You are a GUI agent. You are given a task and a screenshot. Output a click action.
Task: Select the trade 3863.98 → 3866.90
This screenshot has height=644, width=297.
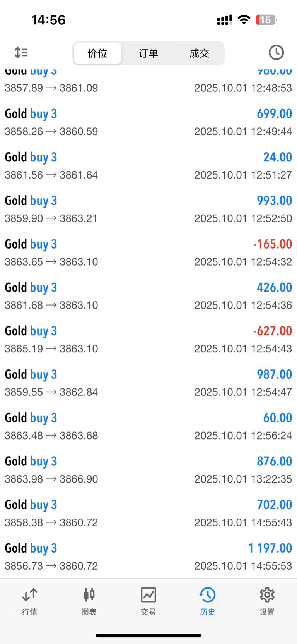pos(148,470)
